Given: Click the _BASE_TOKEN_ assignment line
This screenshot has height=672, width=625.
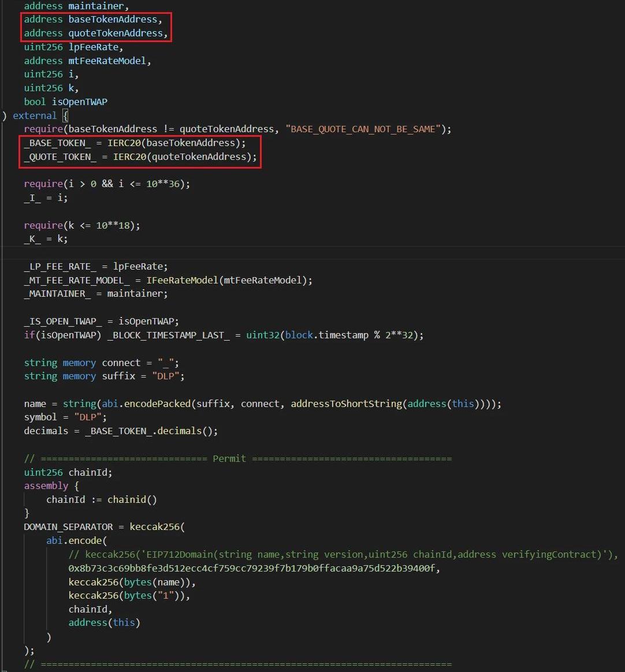Looking at the screenshot, I should pyautogui.click(x=135, y=143).
